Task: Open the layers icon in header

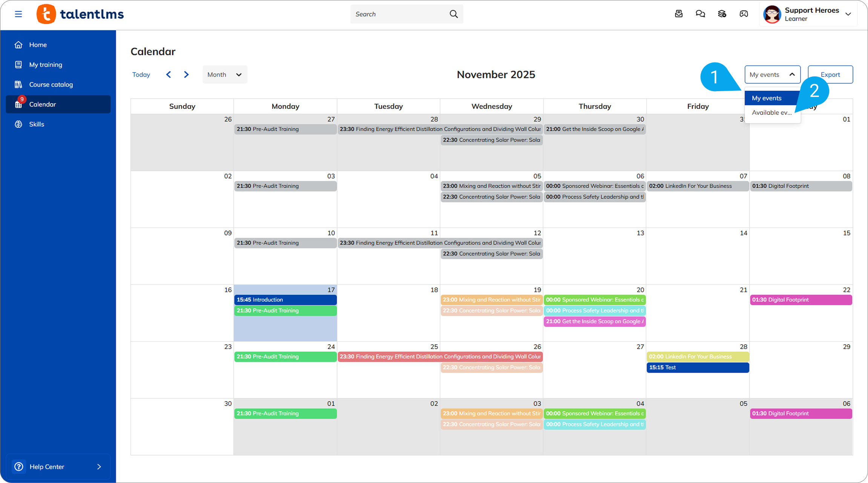Action: tap(722, 14)
